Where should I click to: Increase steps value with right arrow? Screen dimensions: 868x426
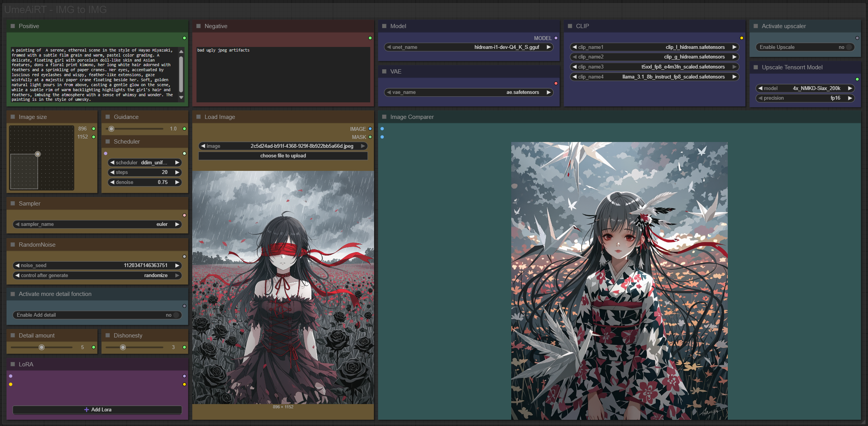(177, 172)
